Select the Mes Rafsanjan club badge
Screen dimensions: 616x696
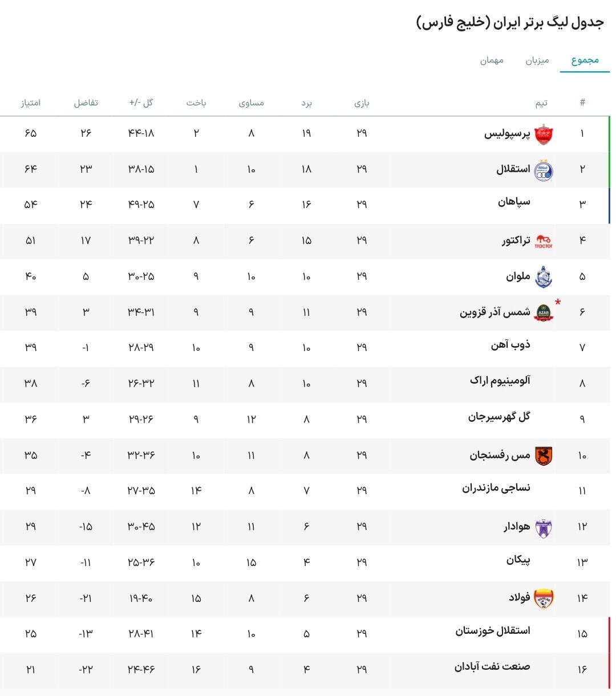(x=544, y=455)
